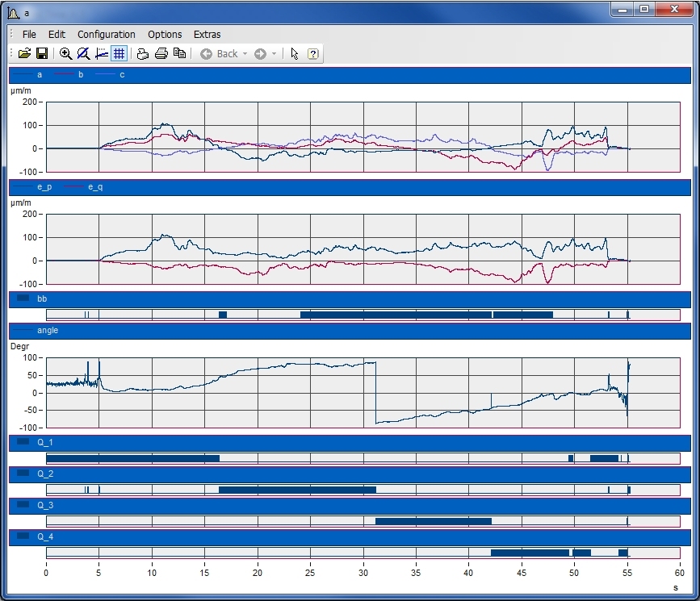Print the curve window

tap(161, 54)
